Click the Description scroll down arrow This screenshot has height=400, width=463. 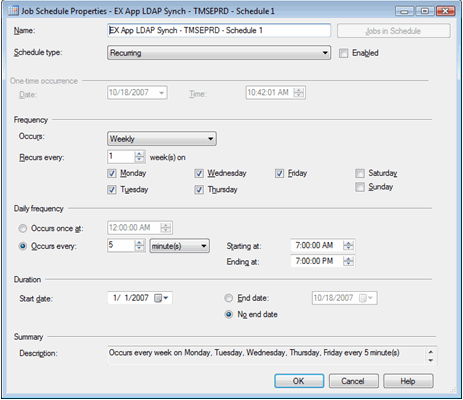coord(431,360)
